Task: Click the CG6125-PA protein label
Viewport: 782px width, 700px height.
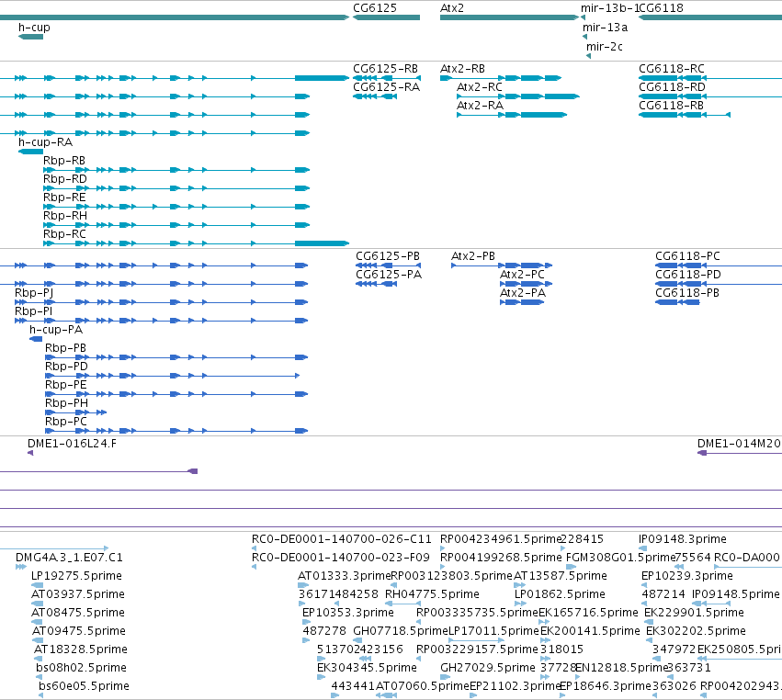Action: [x=389, y=275]
